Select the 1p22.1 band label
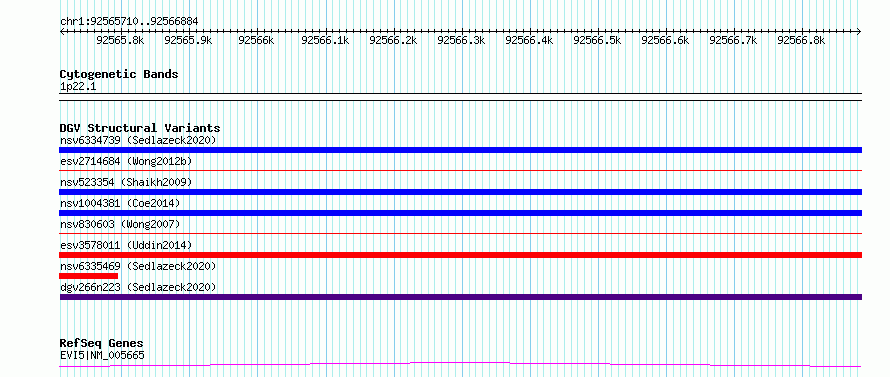 [x=78, y=87]
